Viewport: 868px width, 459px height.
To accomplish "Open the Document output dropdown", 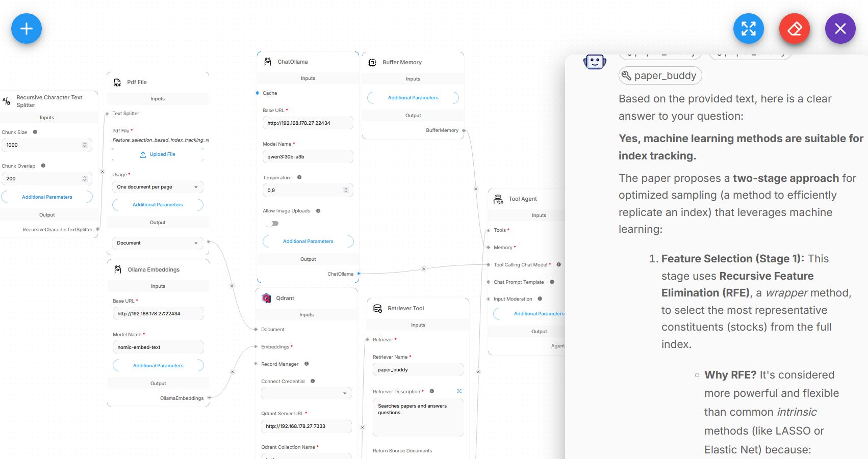I will click(158, 243).
